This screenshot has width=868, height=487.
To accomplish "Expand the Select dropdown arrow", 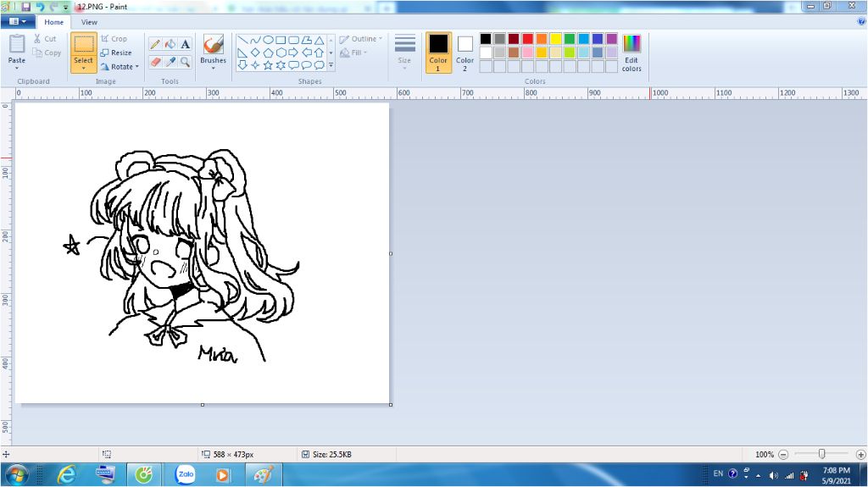I will click(x=84, y=68).
